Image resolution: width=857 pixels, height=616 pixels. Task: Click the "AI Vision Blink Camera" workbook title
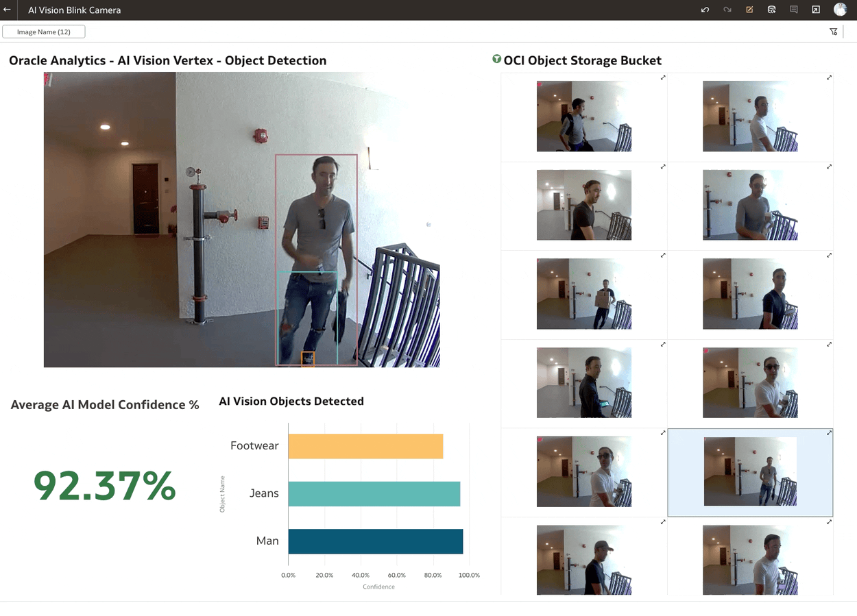coord(74,10)
